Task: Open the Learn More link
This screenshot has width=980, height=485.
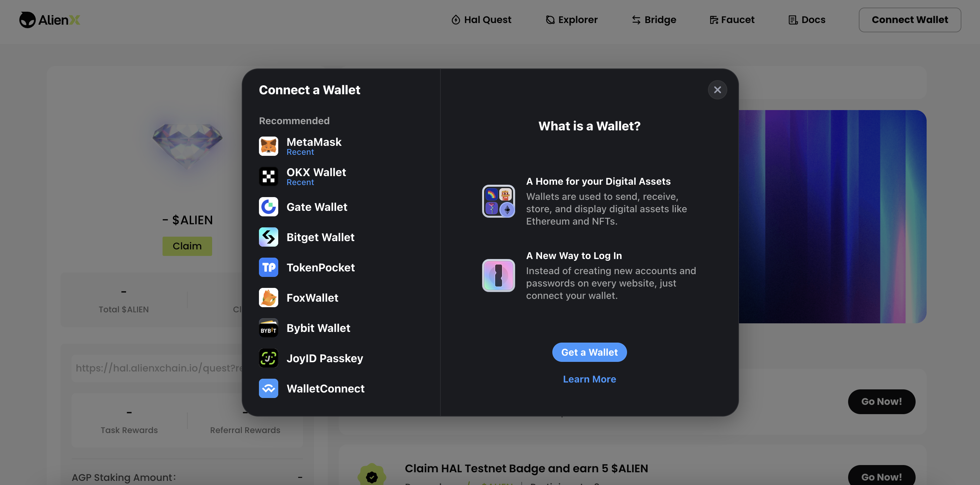Action: coord(589,379)
